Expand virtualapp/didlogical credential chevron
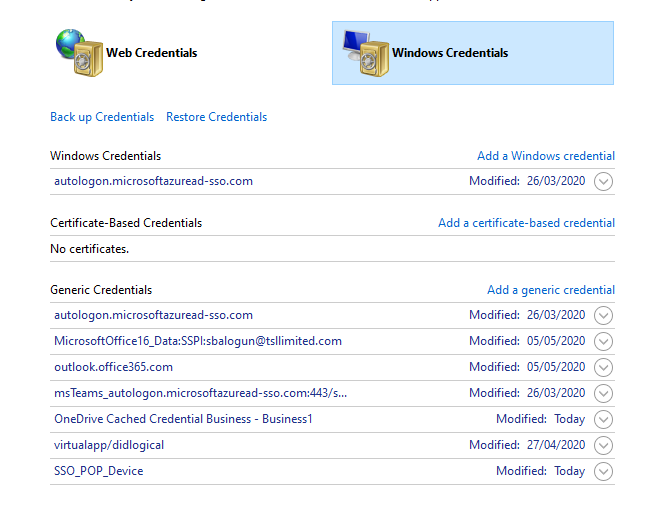The height and width of the screenshot is (506, 657). coord(603,445)
